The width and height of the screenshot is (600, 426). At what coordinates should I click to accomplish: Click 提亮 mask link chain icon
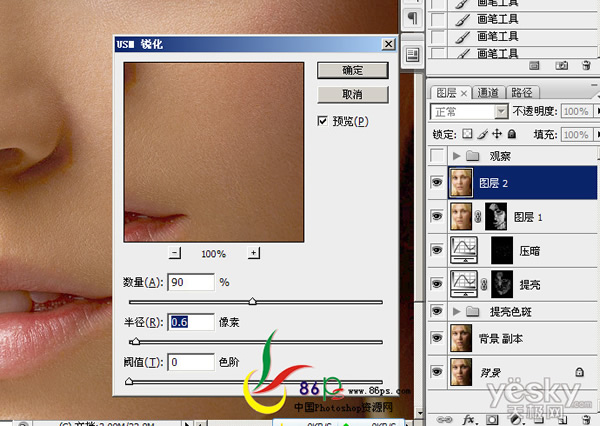click(484, 284)
